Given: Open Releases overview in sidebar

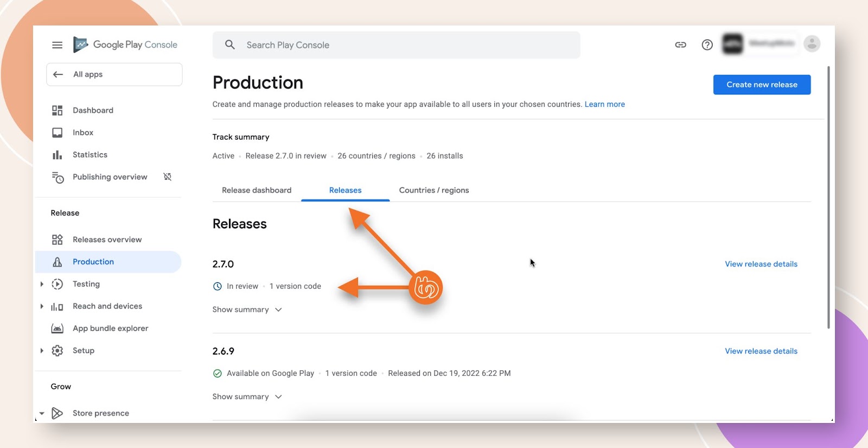Looking at the screenshot, I should 108,239.
